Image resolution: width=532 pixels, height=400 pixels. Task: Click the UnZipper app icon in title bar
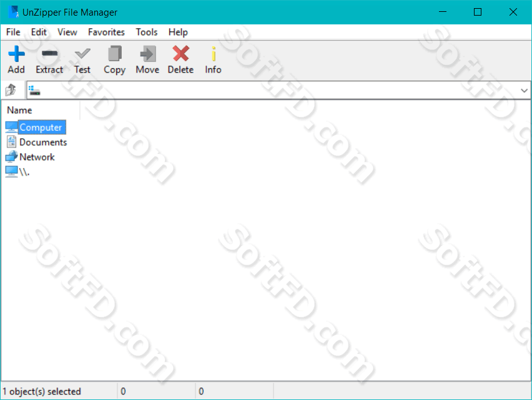[x=13, y=12]
